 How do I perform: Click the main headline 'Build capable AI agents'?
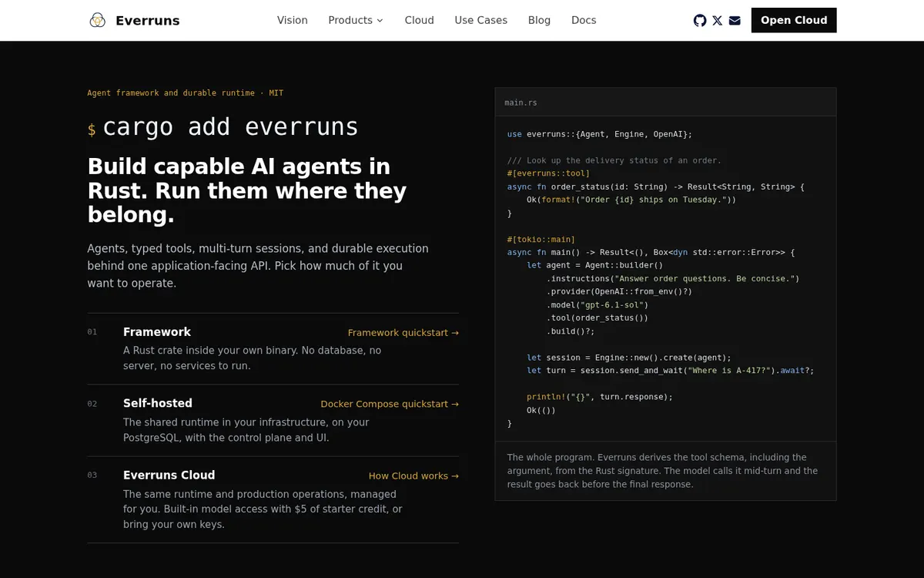click(x=247, y=190)
